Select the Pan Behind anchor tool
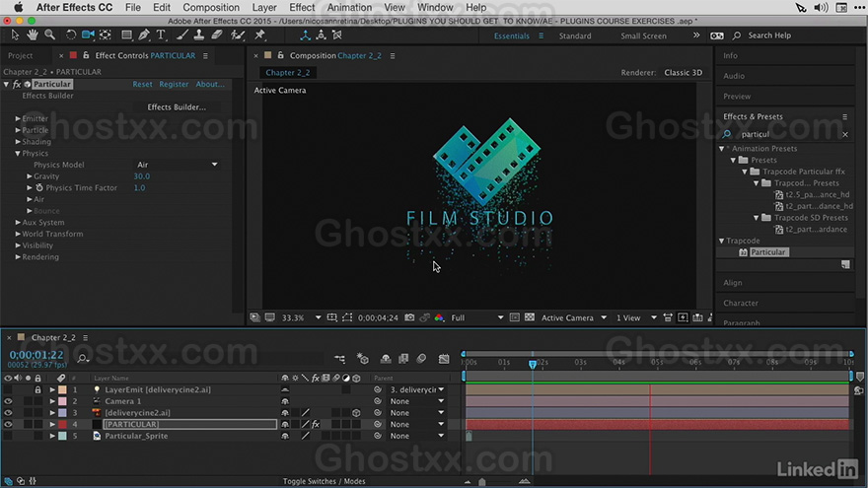Viewport: 868px width, 488px height. tap(106, 35)
